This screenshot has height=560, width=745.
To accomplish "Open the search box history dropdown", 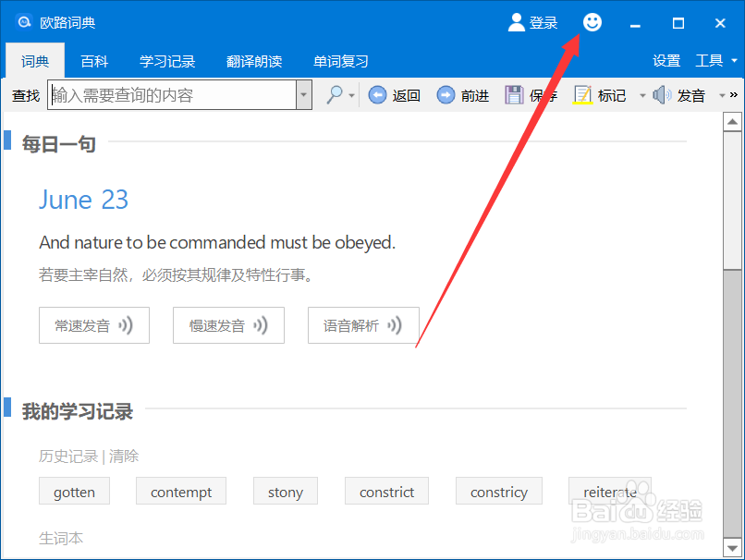I will (x=303, y=95).
